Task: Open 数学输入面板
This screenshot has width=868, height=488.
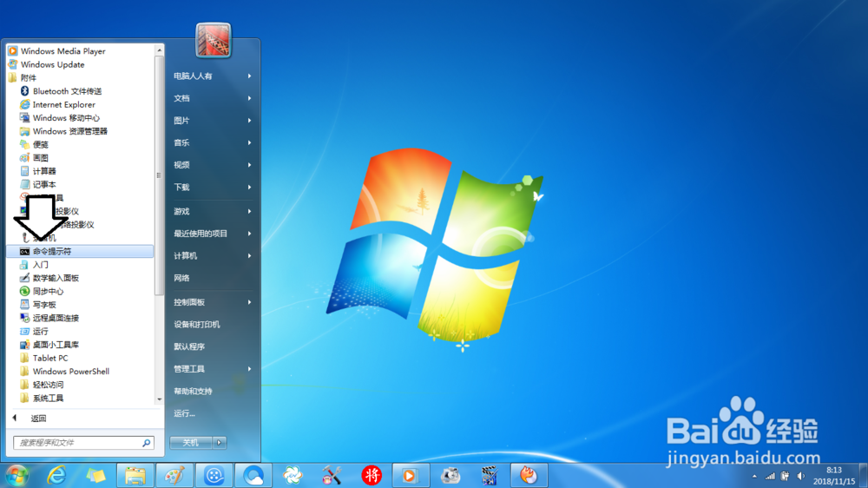Action: (56, 278)
